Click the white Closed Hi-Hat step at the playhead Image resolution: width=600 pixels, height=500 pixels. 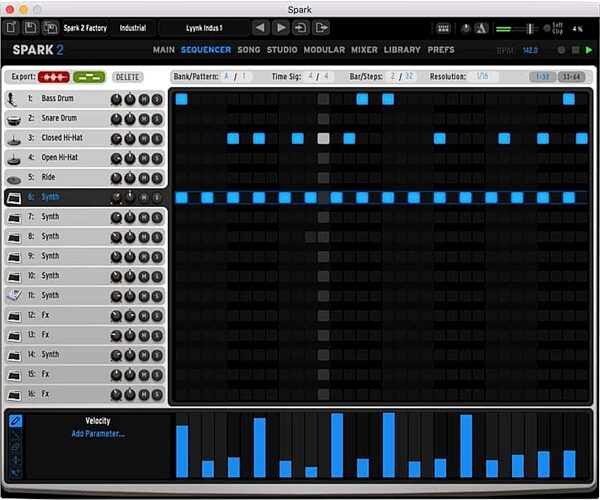coord(323,138)
